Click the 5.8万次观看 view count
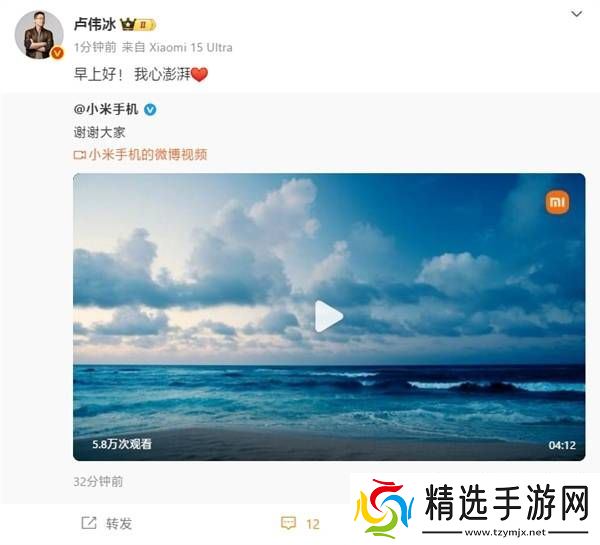The height and width of the screenshot is (545, 600). click(122, 444)
